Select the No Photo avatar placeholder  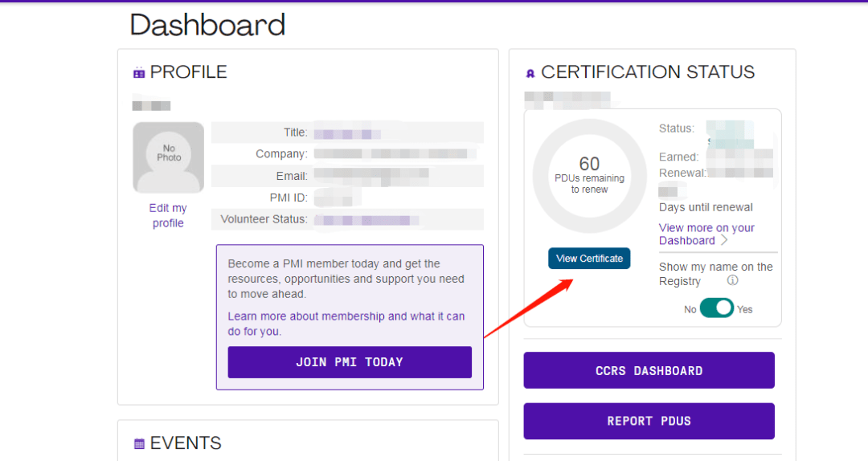click(168, 157)
